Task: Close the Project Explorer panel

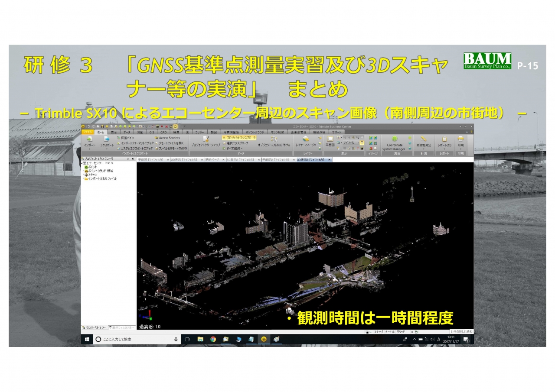Action: coord(133,159)
